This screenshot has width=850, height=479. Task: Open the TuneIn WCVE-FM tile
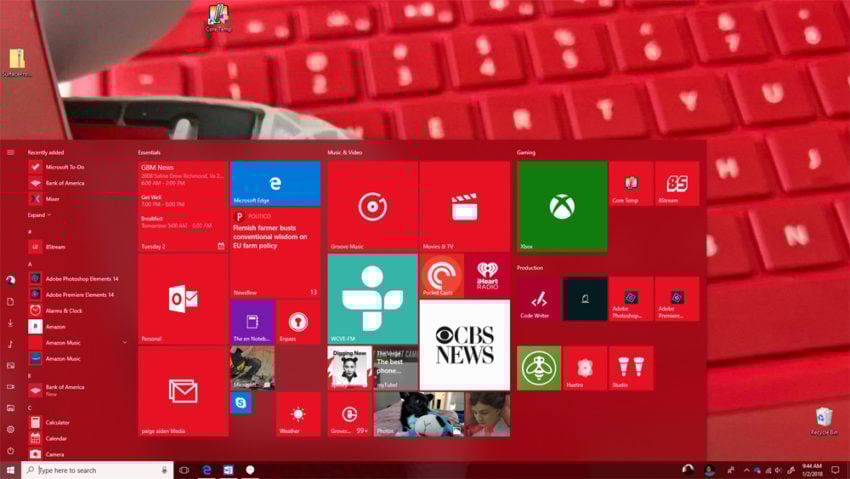372,299
